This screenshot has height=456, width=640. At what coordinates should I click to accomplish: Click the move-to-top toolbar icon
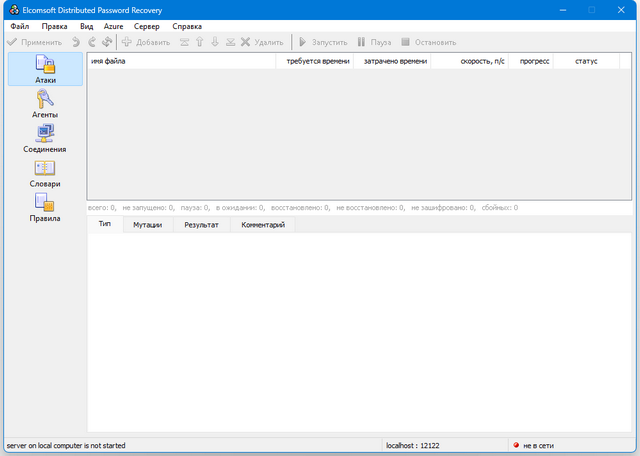point(184,42)
